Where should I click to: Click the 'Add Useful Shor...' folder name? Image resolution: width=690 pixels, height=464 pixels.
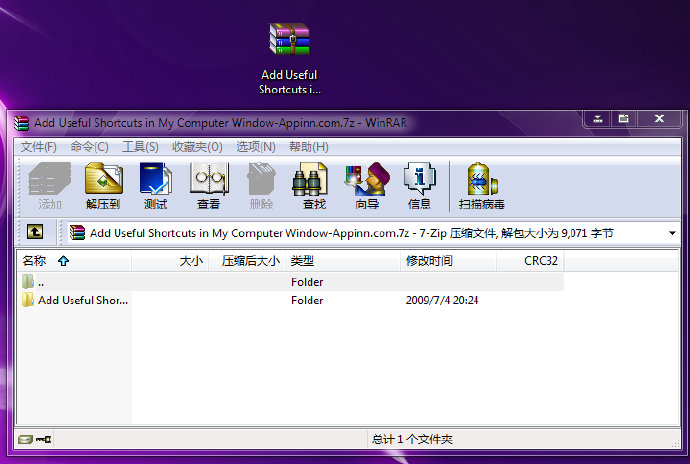click(83, 300)
